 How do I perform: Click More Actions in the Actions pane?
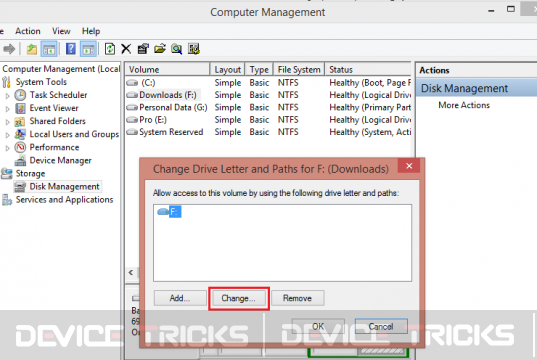coord(464,105)
